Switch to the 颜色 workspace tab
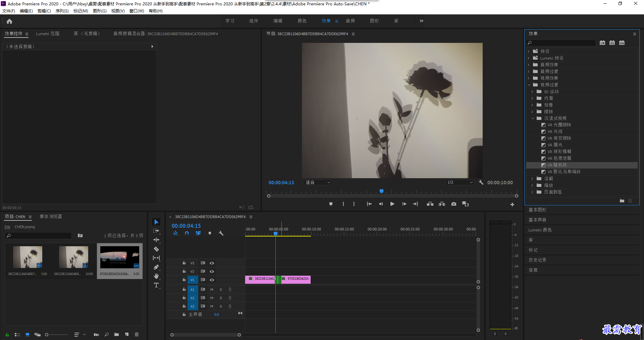This screenshot has width=644, height=340. click(x=302, y=21)
